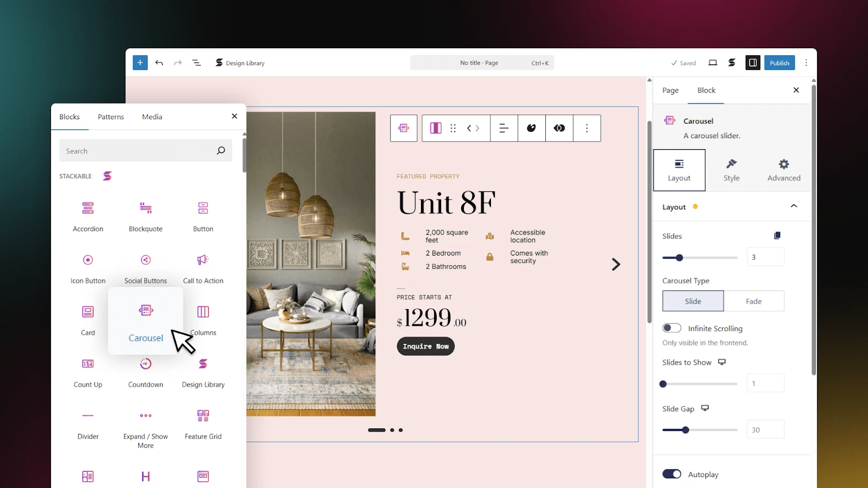Click the undo arrow in the toolbar
Image resolution: width=868 pixels, height=488 pixels.
click(159, 62)
